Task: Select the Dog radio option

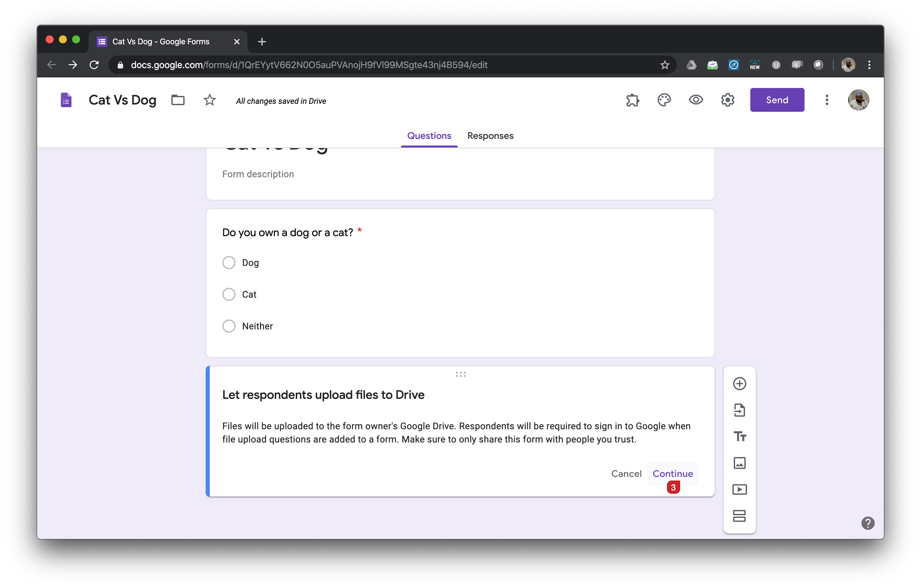Action: (229, 263)
